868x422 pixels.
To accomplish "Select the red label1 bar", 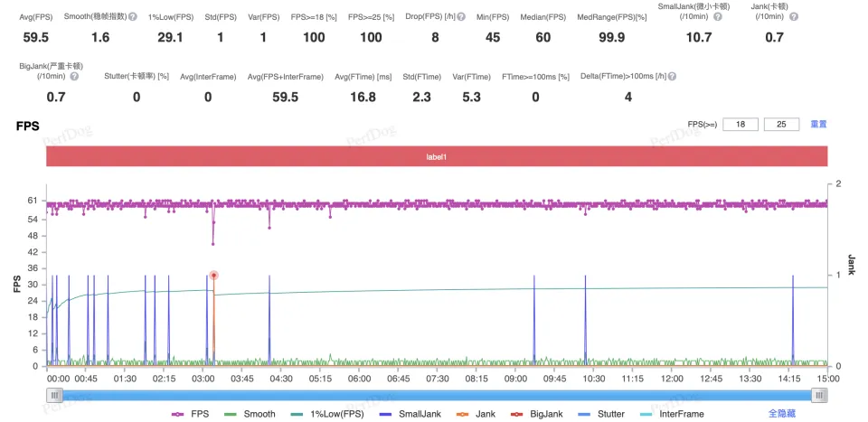I will click(x=437, y=156).
